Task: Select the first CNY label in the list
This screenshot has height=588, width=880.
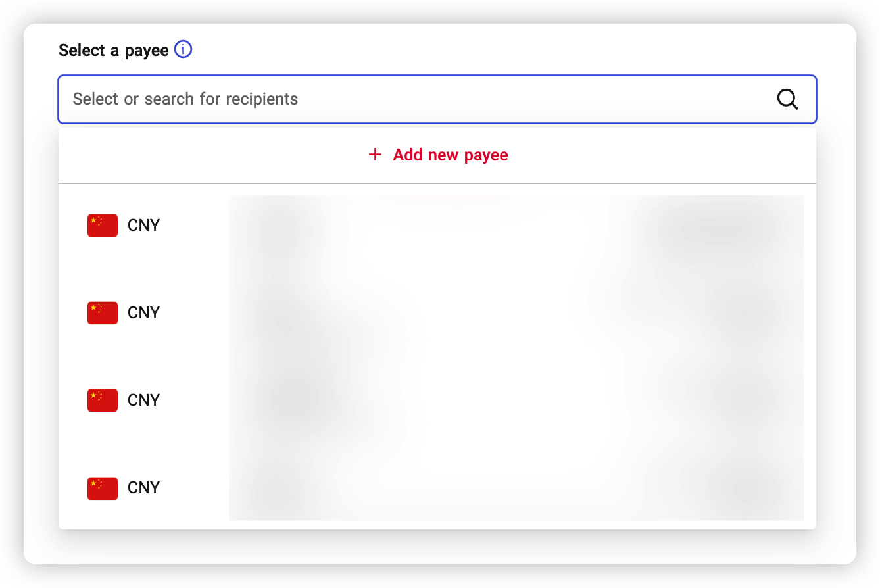Action: (143, 226)
